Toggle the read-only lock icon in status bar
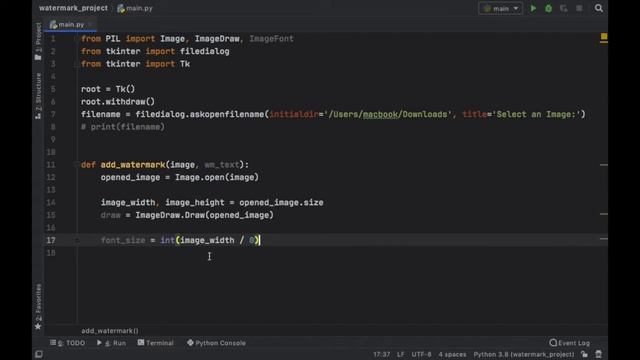Viewport: 640px width, 360px height. (584, 354)
